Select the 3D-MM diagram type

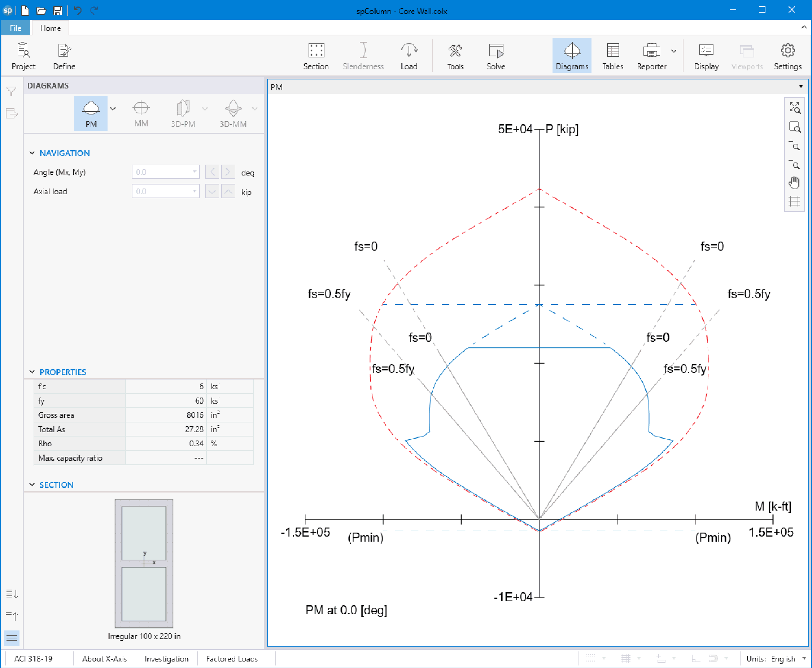[x=233, y=113]
